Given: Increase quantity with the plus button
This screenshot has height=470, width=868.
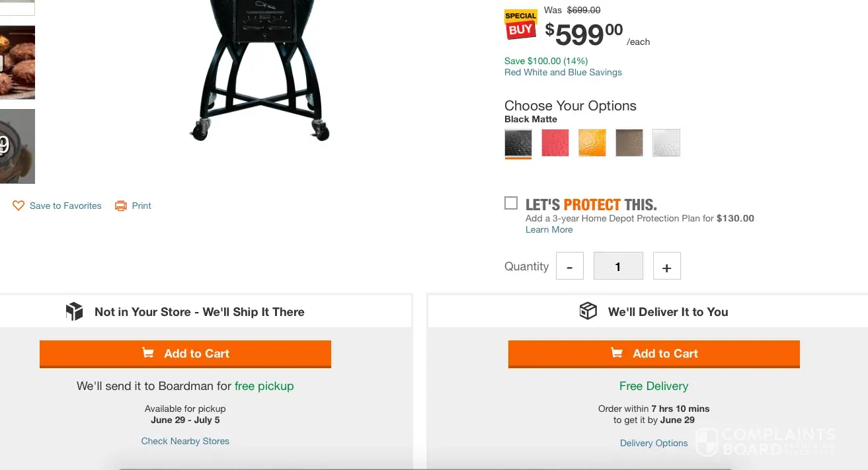Looking at the screenshot, I should [666, 266].
